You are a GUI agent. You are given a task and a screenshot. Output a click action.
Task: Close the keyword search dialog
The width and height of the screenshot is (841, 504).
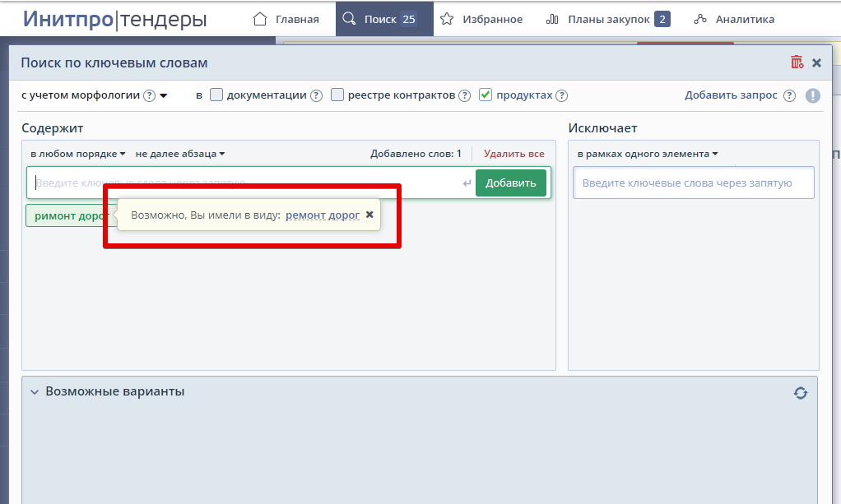pyautogui.click(x=817, y=62)
